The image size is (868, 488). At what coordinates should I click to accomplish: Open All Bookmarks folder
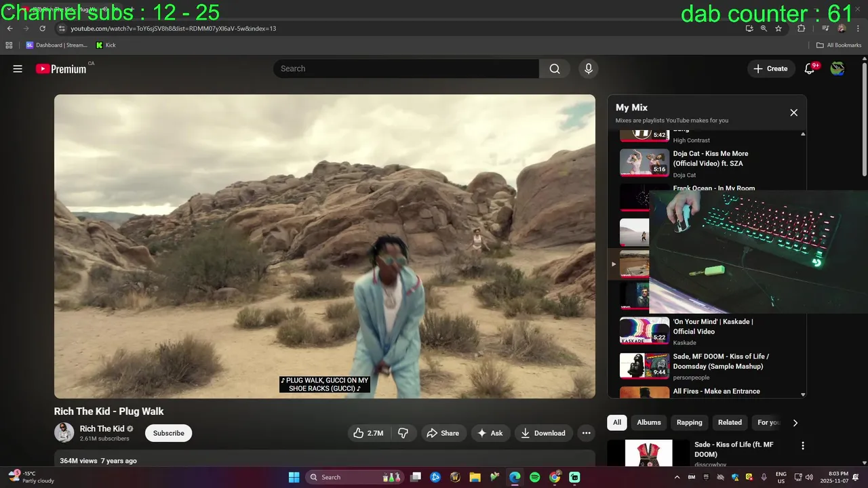pos(839,45)
